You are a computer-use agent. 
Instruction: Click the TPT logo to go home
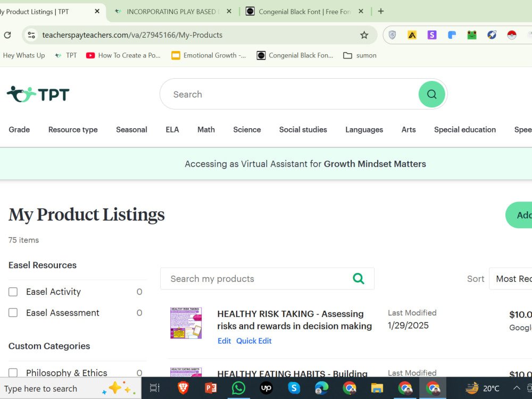pyautogui.click(x=38, y=94)
